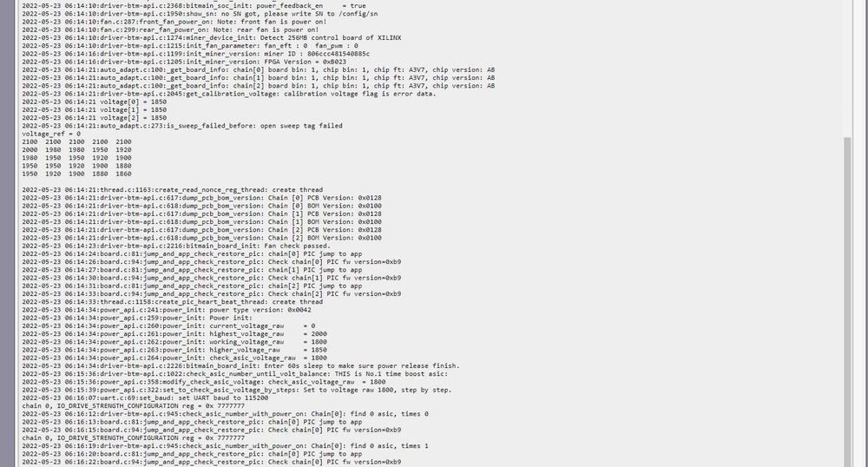Click the 'highest_voltage_raw = 2000' log line
Screen dimensions: 868x467
174,333
